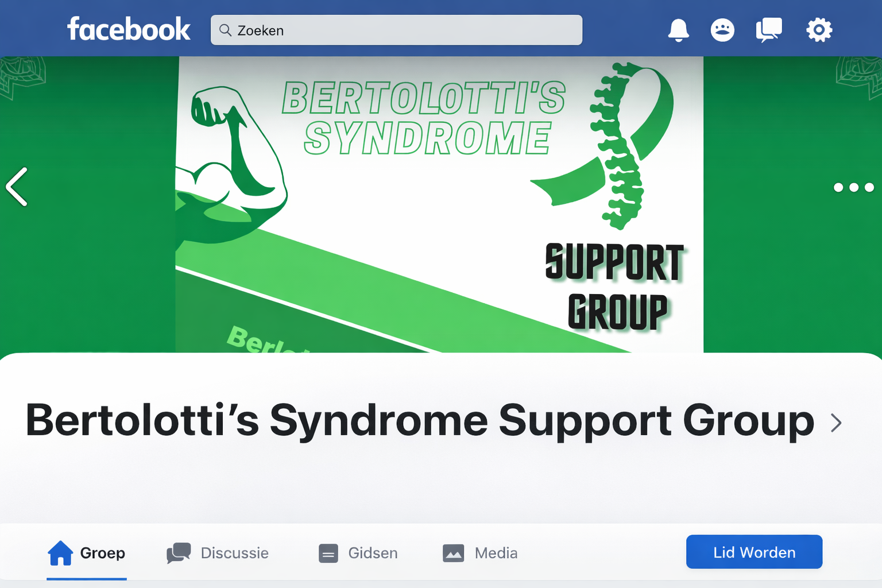Click the Media picture icon
This screenshot has width=882, height=588.
[453, 553]
